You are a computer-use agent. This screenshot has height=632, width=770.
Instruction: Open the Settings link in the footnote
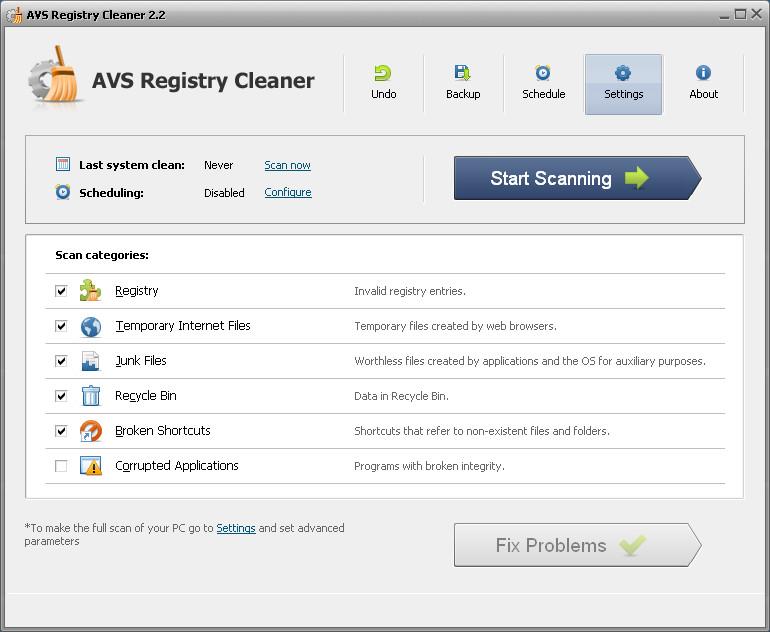pos(236,528)
